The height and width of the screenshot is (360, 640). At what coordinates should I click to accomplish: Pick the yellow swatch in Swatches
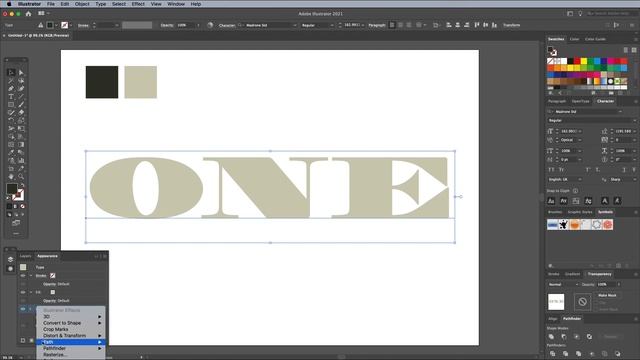(584, 61)
